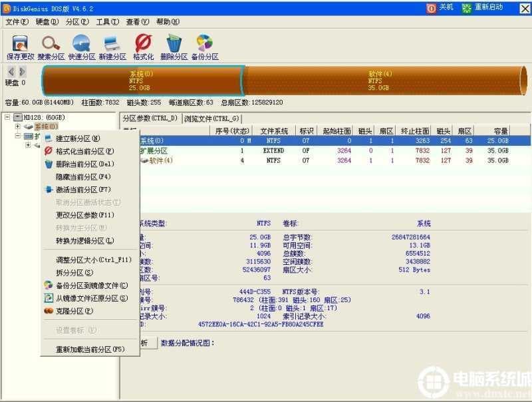Click the 关机 shutdown button
532x402 pixels.
pos(440,7)
